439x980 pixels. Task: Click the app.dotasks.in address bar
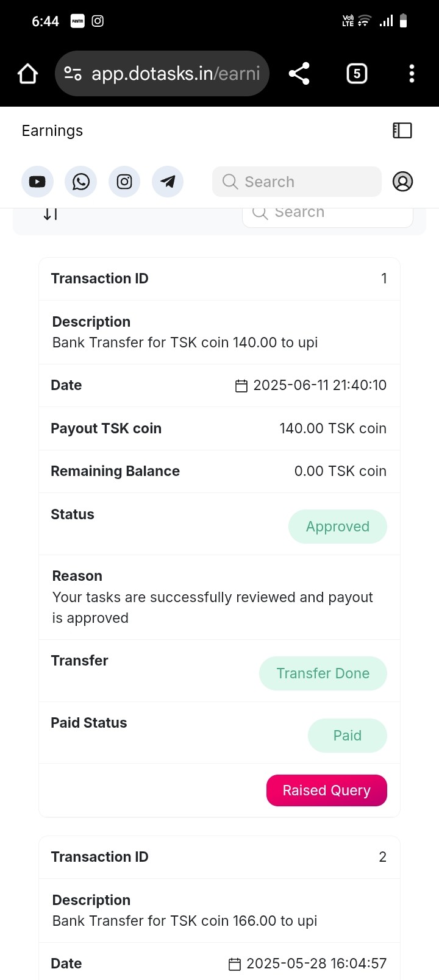pos(176,74)
